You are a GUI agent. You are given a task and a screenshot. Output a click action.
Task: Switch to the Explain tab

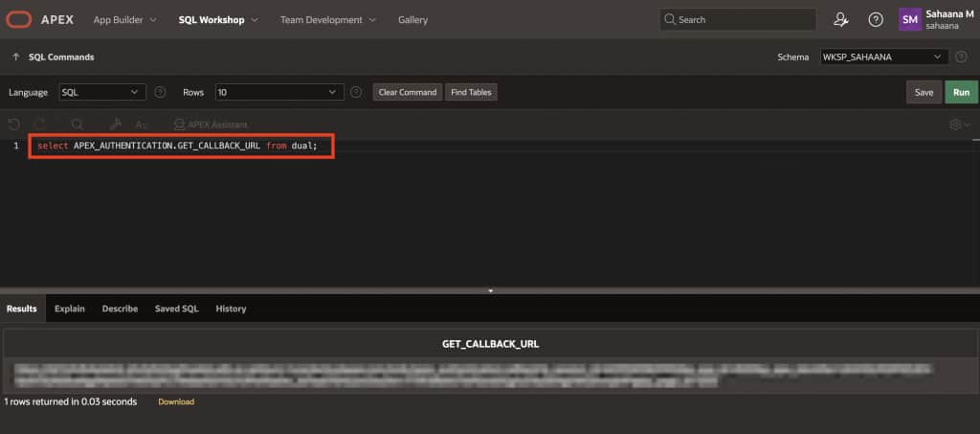(x=69, y=308)
